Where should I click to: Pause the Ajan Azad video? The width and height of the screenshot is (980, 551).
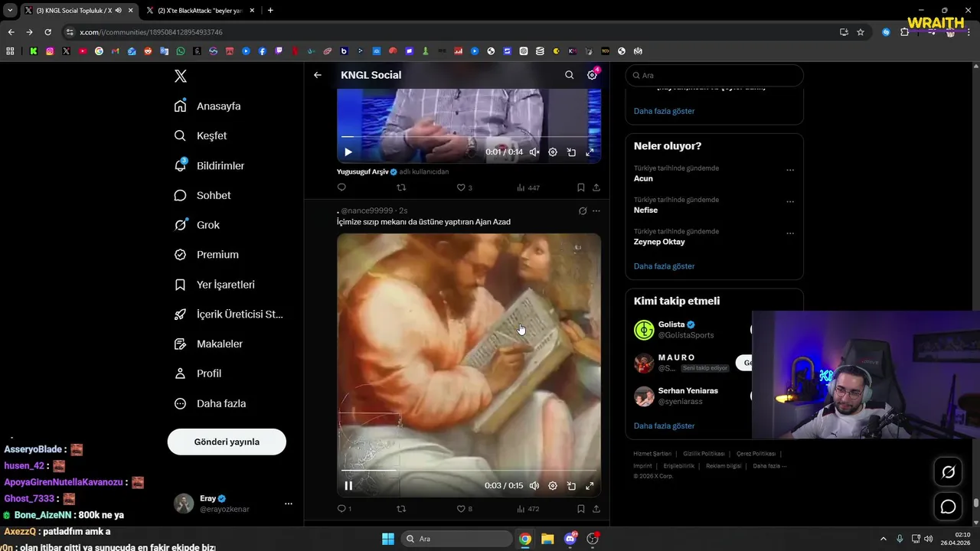pyautogui.click(x=348, y=485)
